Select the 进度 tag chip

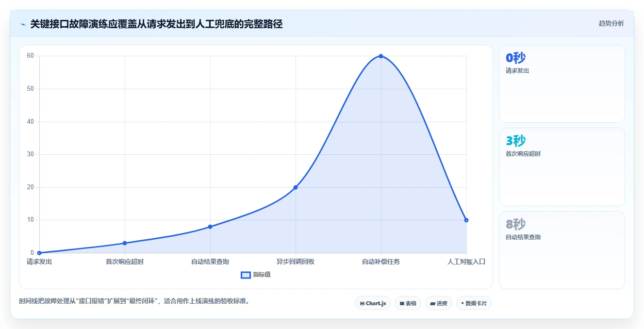[438, 303]
